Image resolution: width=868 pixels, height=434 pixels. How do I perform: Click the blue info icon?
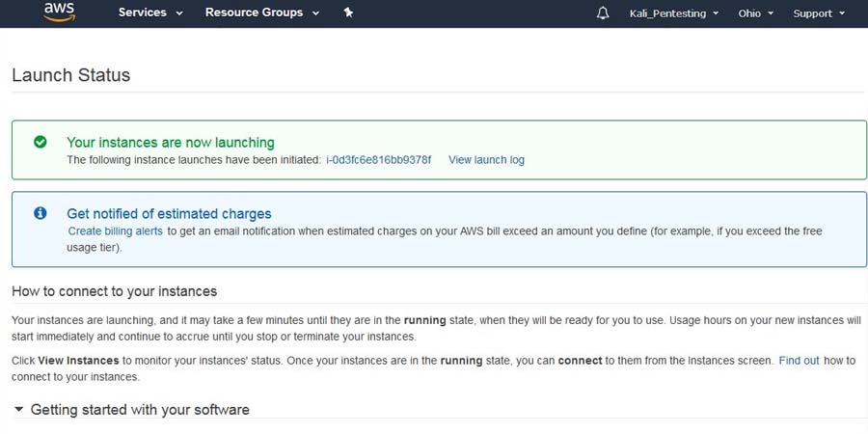click(41, 213)
